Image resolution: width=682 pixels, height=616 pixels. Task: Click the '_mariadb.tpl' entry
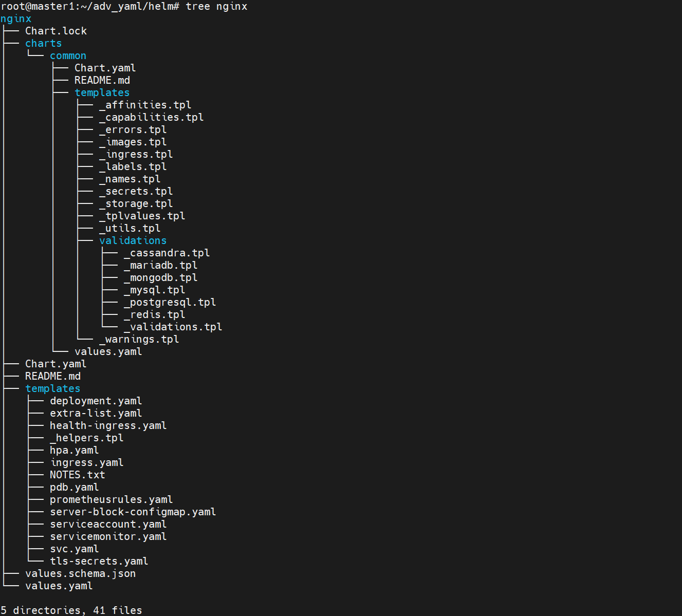(160, 265)
